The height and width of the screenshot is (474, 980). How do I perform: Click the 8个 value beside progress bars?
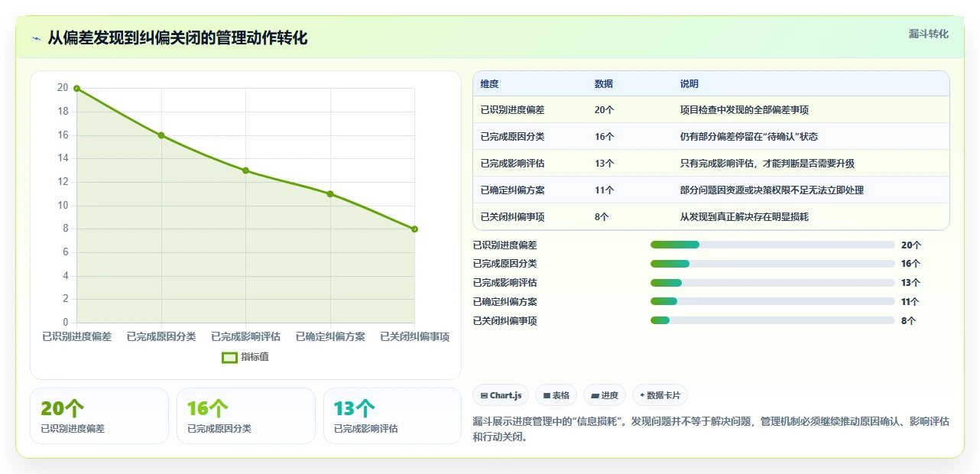908,321
